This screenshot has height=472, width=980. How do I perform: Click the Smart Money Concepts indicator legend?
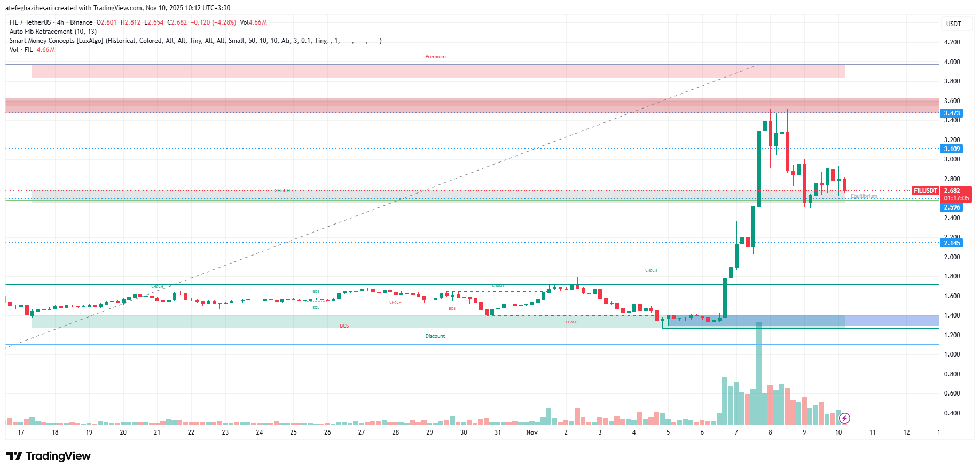coord(195,41)
